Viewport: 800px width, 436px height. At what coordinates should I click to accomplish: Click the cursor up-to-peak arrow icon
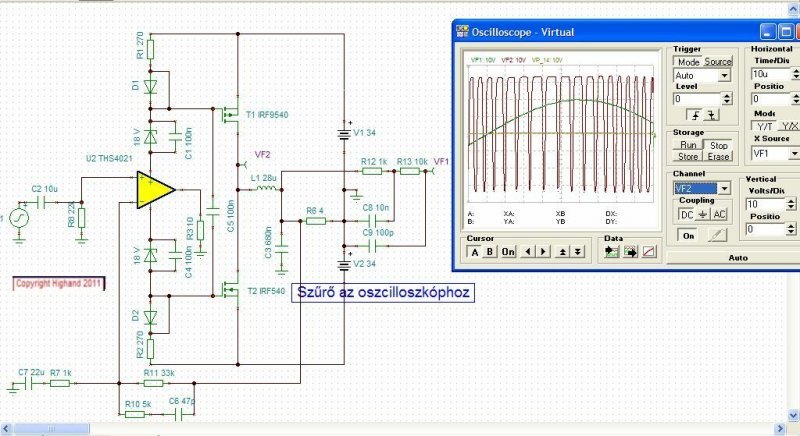coord(562,251)
